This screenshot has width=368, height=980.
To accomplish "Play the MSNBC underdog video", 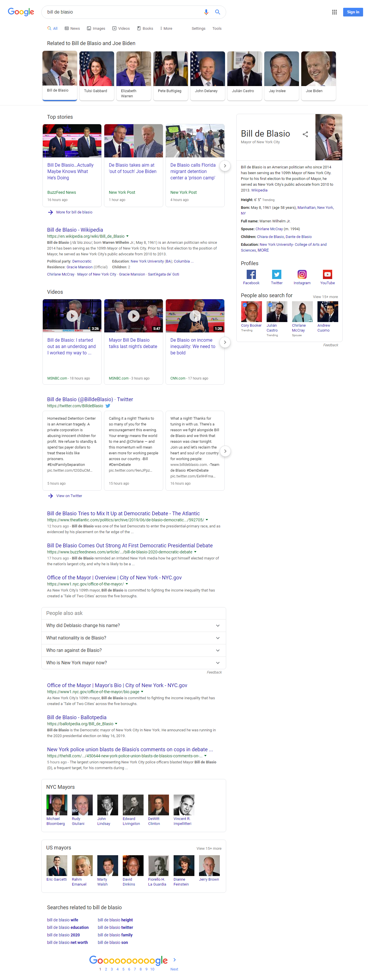I will point(72,315).
